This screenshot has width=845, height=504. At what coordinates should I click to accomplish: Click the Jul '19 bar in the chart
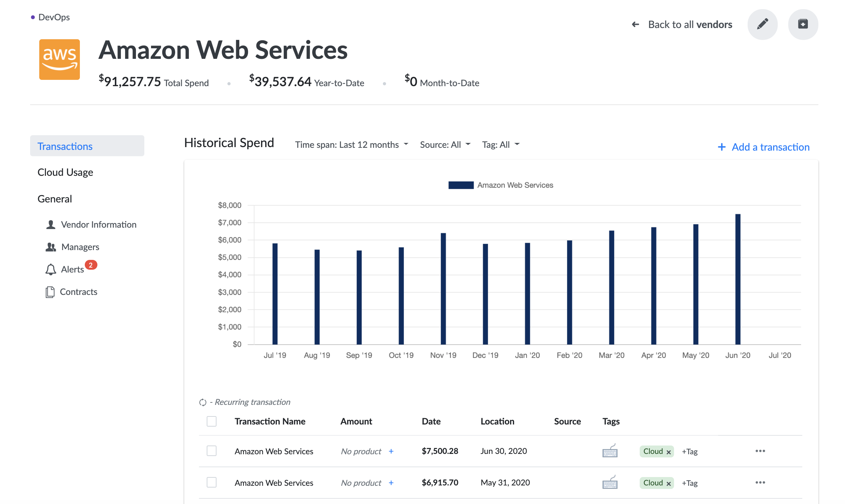tap(275, 294)
